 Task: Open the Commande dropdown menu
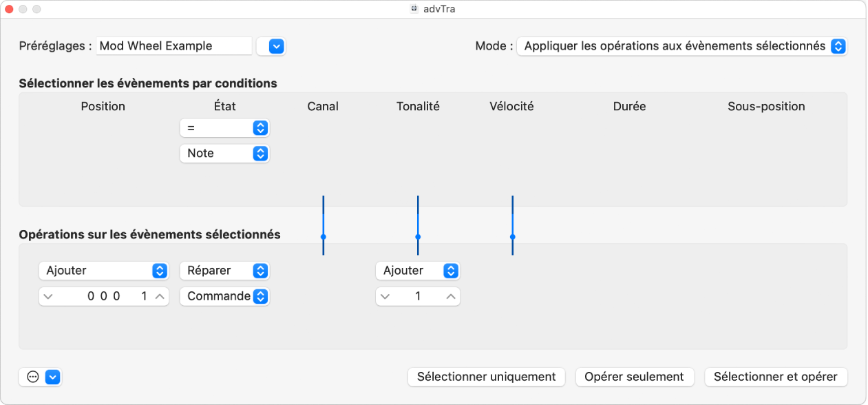(x=224, y=296)
